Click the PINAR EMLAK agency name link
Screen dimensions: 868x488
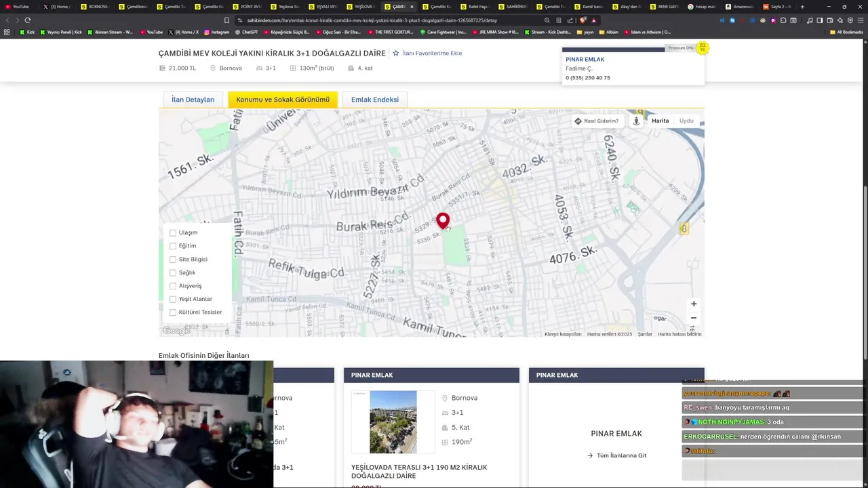click(x=585, y=60)
